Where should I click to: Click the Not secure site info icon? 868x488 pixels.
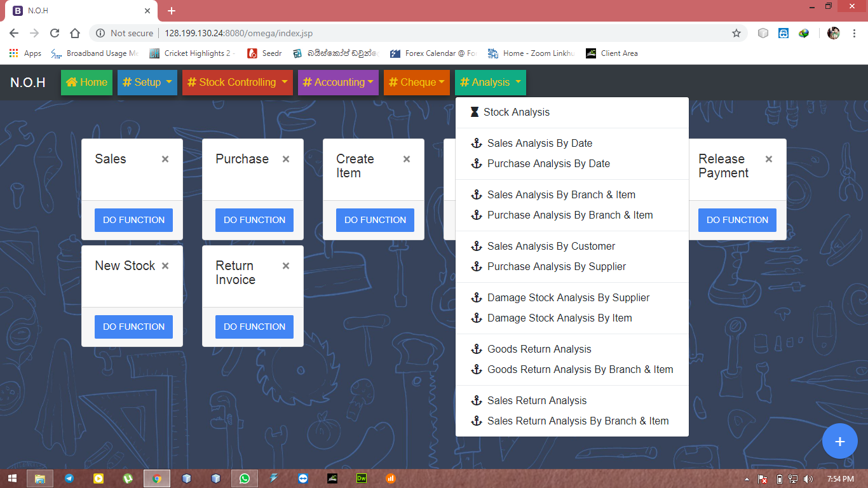click(x=100, y=33)
